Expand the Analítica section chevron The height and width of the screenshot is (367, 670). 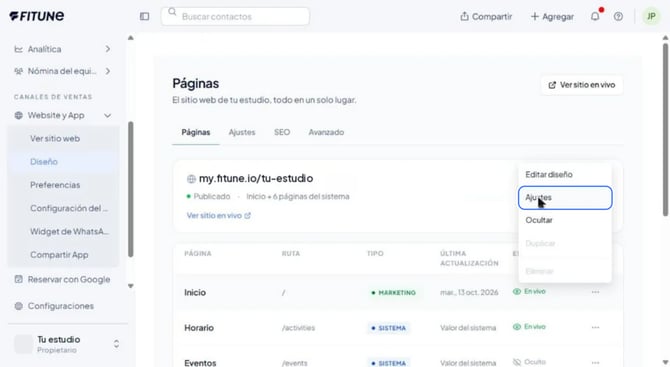click(108, 49)
